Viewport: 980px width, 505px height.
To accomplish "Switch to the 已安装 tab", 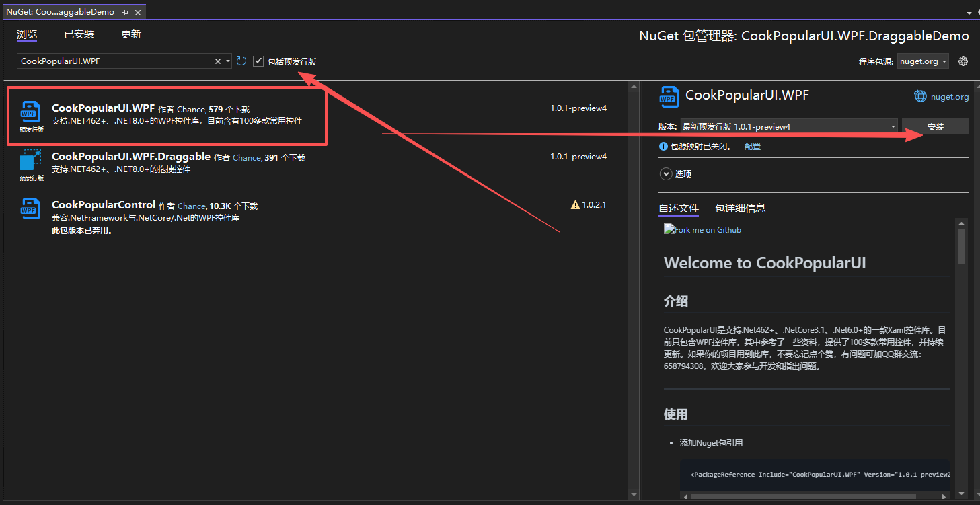I will click(x=79, y=34).
